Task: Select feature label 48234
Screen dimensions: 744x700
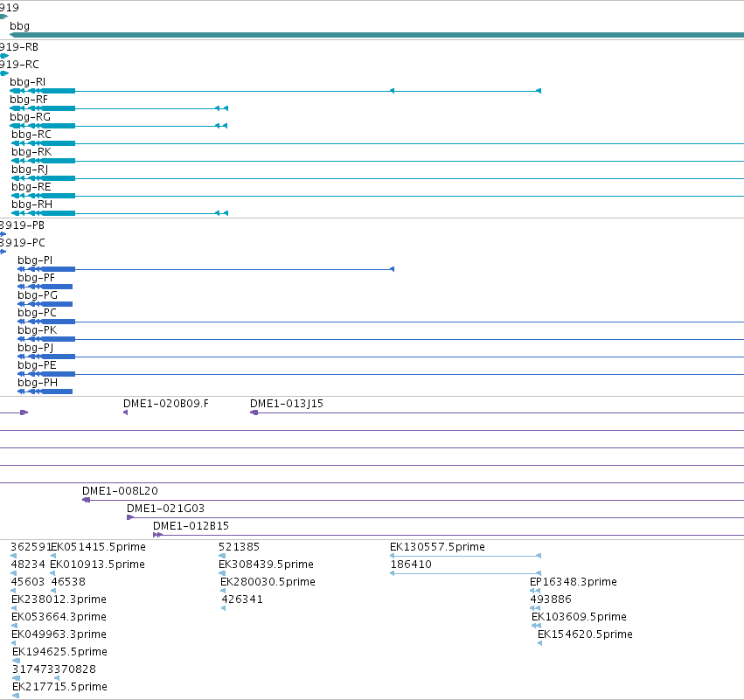Action: click(28, 565)
